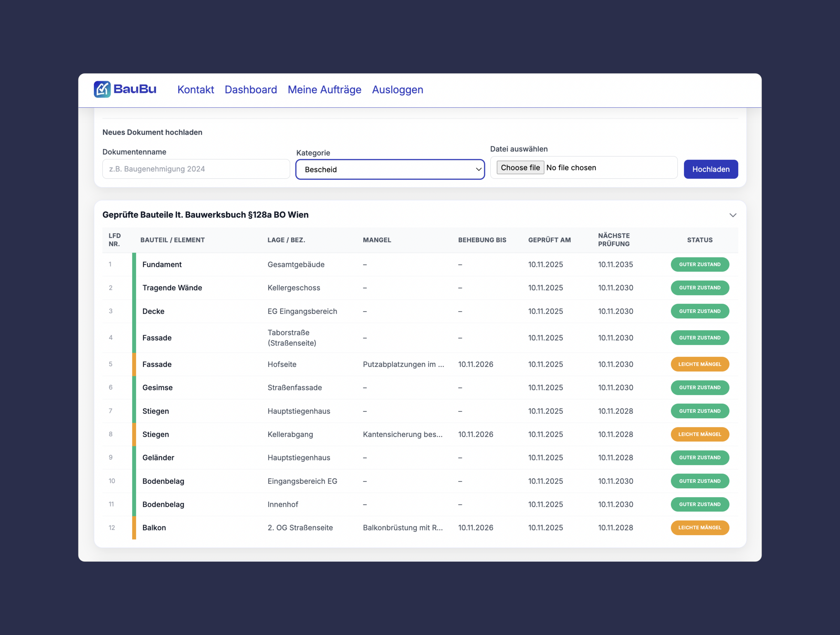Image resolution: width=840 pixels, height=635 pixels.
Task: Click the Guter Zustand badge for Innenhof row
Action: point(700,504)
